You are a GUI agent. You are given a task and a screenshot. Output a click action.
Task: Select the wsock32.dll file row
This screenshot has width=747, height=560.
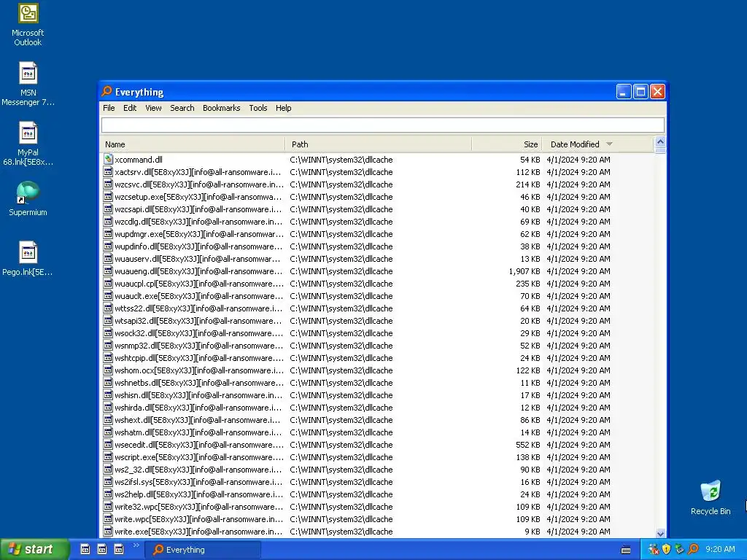[378, 332]
